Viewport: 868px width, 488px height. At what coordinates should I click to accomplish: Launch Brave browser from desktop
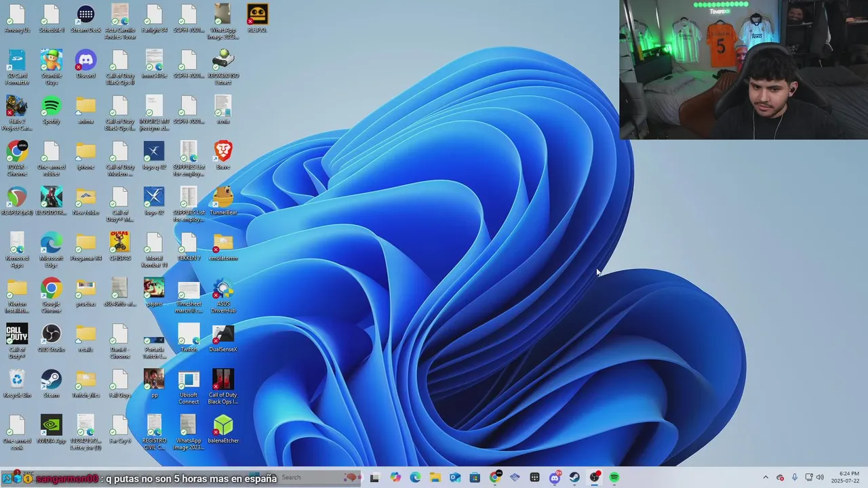pyautogui.click(x=223, y=155)
